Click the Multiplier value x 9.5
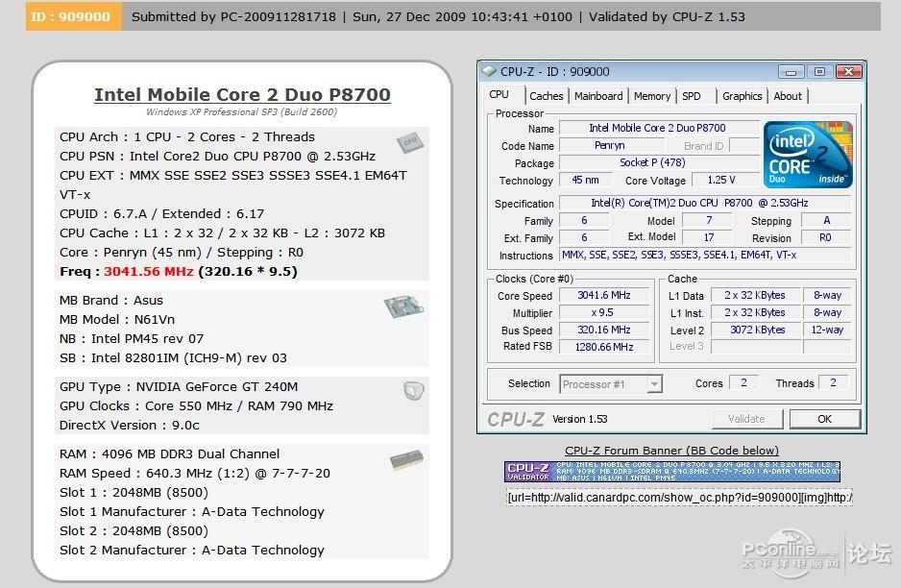Screen dimensions: 901x588 [604, 312]
